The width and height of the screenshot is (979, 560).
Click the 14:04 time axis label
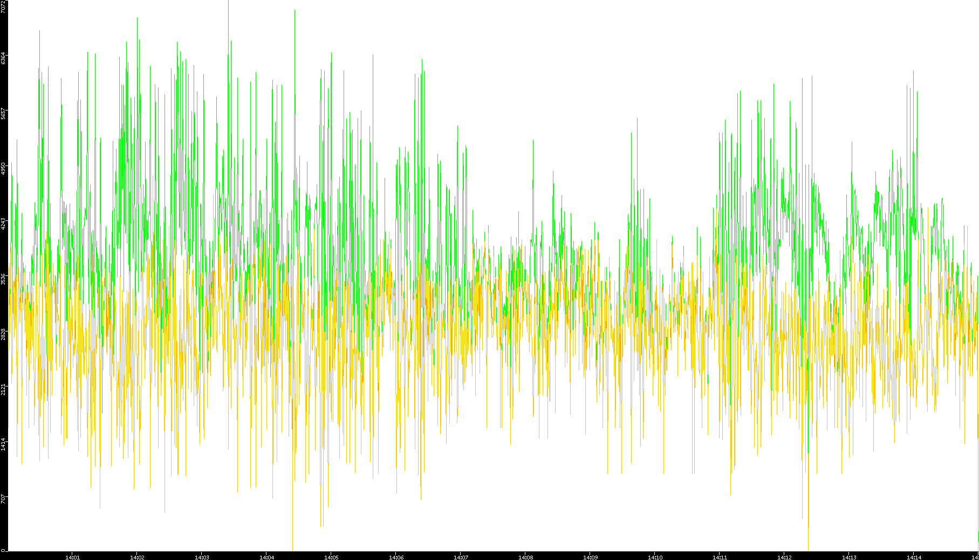coord(266,557)
